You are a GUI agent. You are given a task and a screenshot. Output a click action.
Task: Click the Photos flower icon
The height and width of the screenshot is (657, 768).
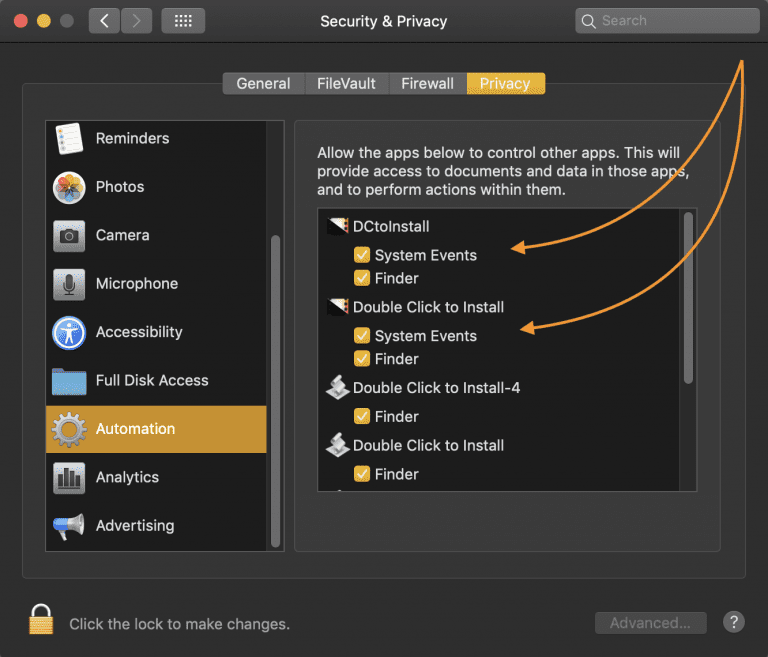[69, 187]
